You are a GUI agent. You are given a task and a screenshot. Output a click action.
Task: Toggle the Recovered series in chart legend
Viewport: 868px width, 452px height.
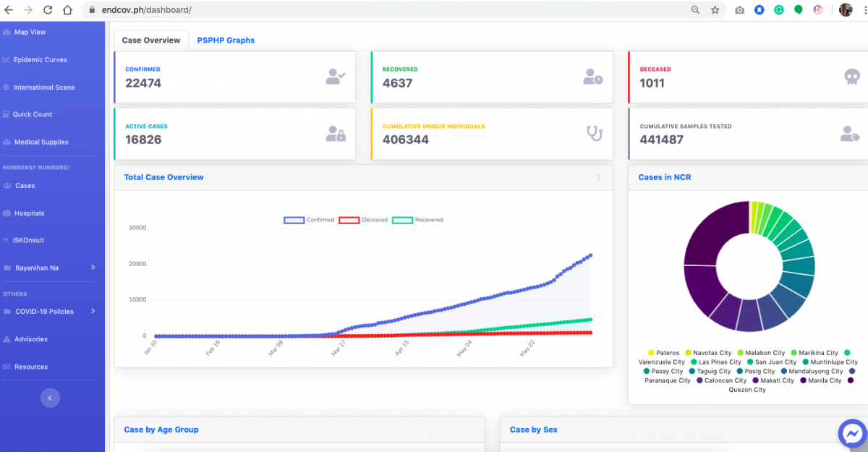[418, 220]
